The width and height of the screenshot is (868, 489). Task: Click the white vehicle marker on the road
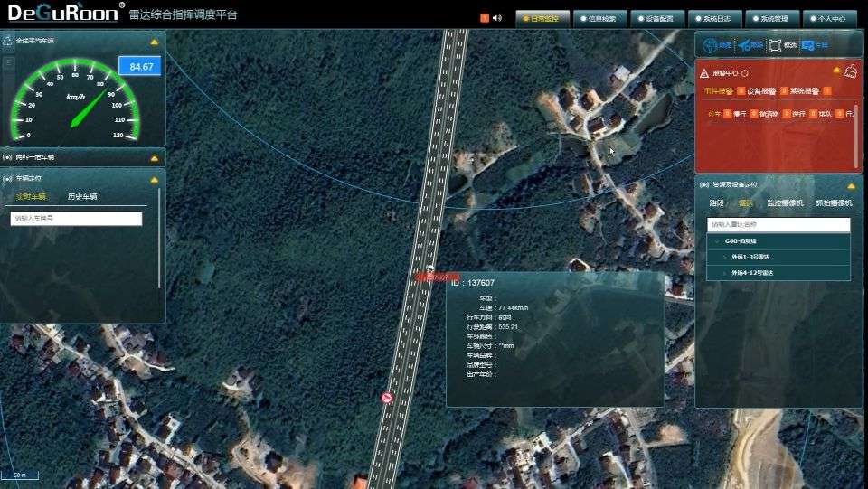pos(430,268)
